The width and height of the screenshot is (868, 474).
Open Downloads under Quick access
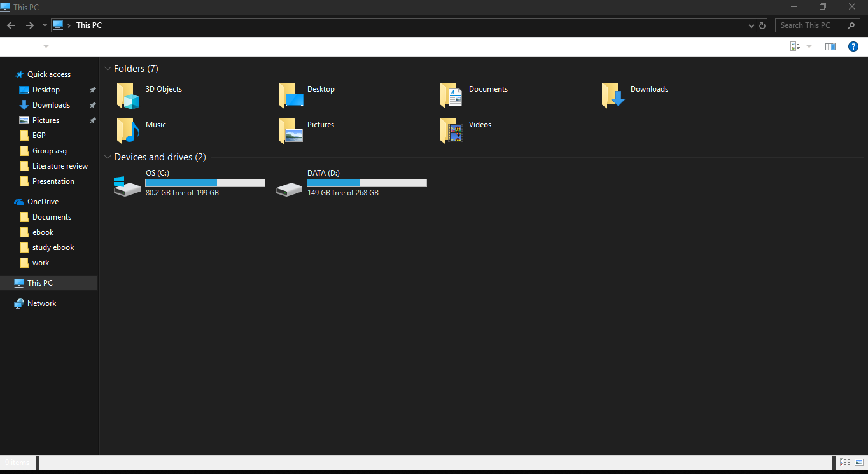(x=51, y=105)
